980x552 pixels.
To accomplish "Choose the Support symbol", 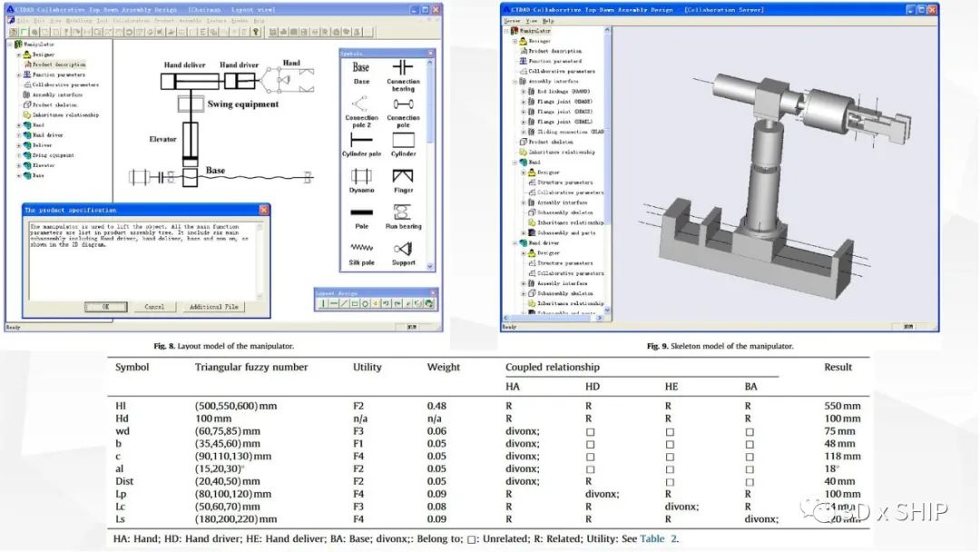I will [403, 254].
